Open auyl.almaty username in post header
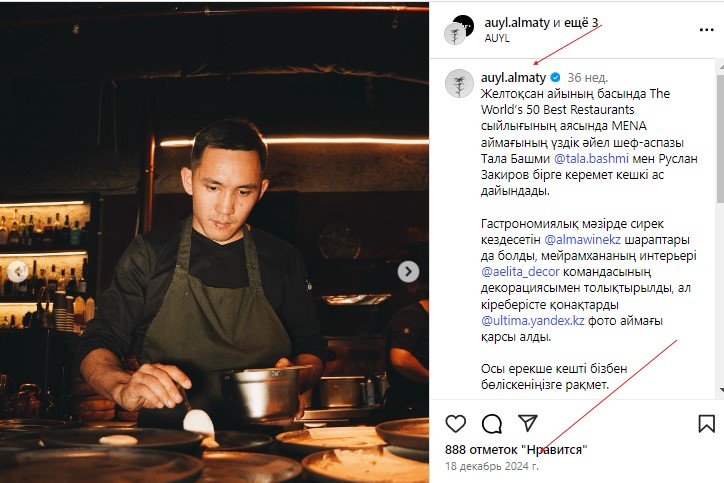Screen dimensions: 724x483 [x=517, y=23]
